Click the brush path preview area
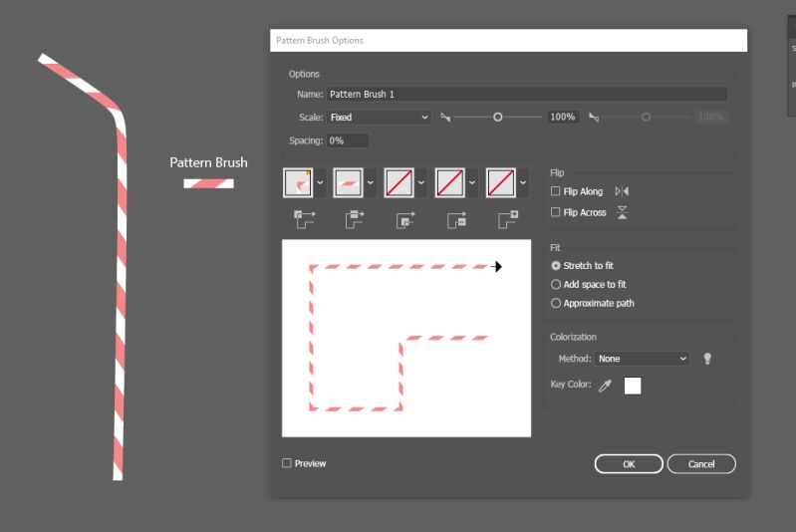 pyautogui.click(x=406, y=338)
